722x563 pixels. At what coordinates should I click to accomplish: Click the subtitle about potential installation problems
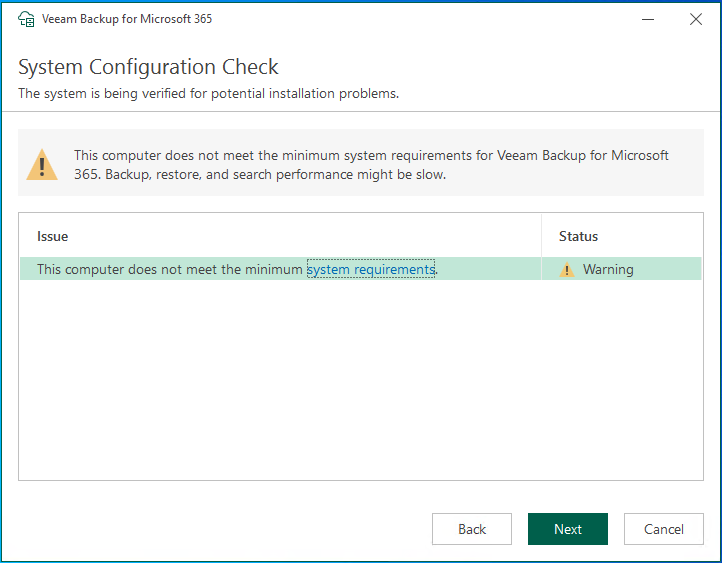pos(208,94)
